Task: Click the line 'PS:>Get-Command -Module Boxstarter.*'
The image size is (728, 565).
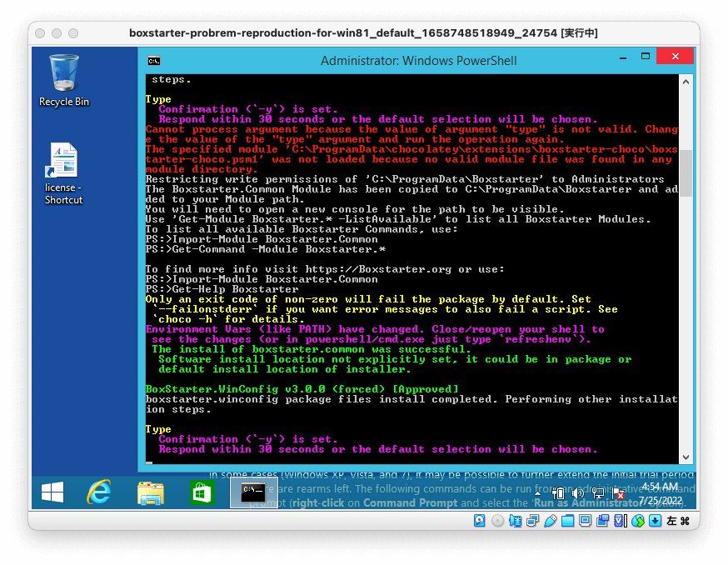Action: tap(265, 249)
